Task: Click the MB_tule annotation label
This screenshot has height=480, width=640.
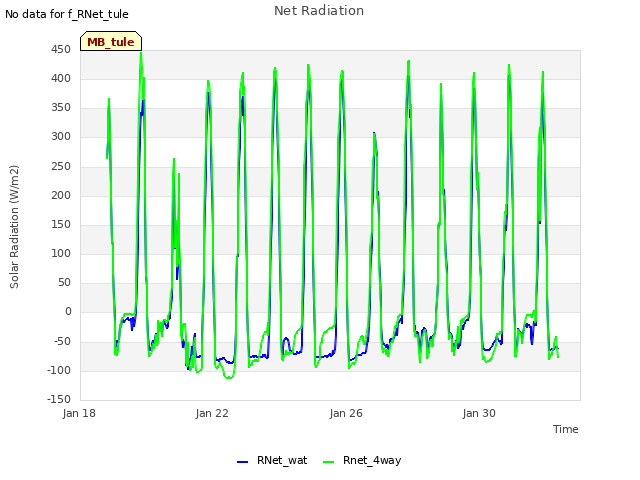Action: point(111,41)
